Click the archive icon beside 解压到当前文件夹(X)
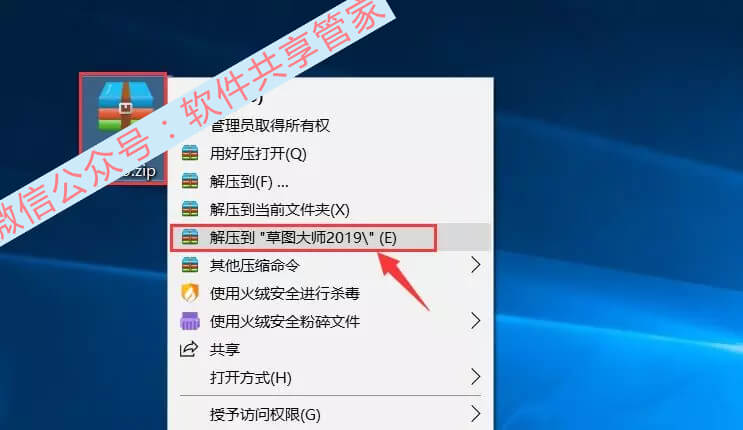 [x=190, y=210]
